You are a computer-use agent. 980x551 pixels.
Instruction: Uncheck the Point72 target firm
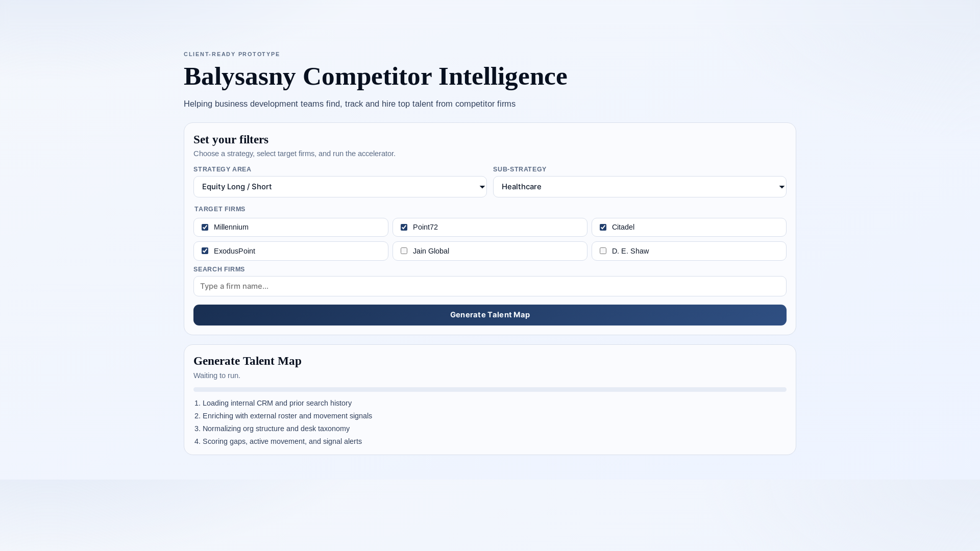point(404,228)
